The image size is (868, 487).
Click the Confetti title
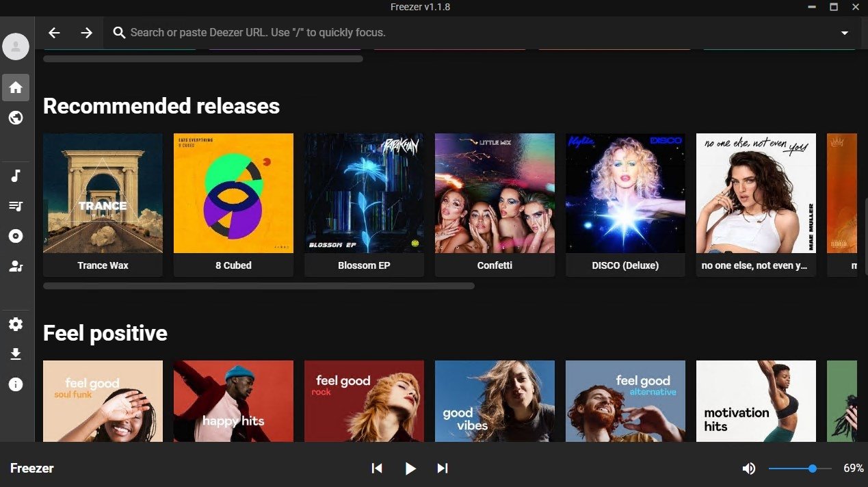point(495,265)
